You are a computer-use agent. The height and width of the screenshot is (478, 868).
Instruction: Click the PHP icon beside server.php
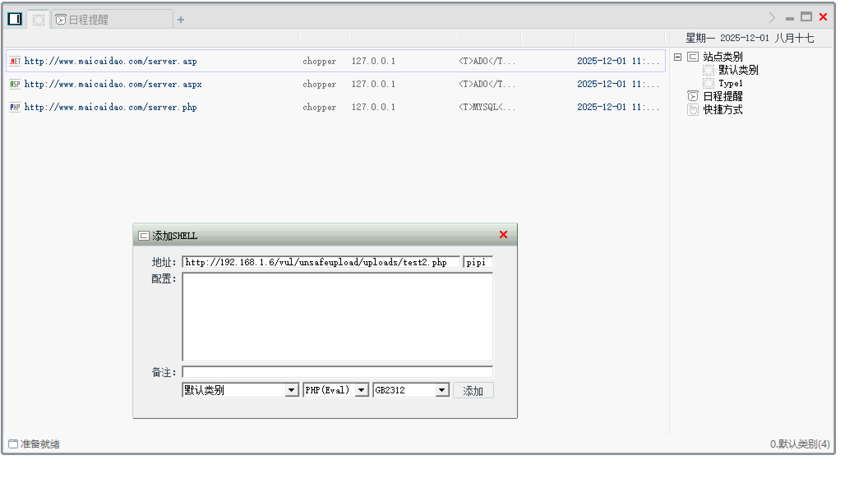click(x=15, y=107)
